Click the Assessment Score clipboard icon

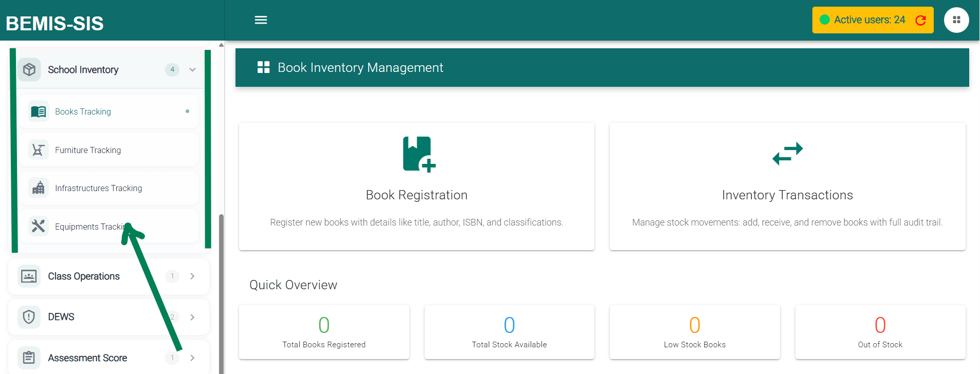(x=29, y=358)
